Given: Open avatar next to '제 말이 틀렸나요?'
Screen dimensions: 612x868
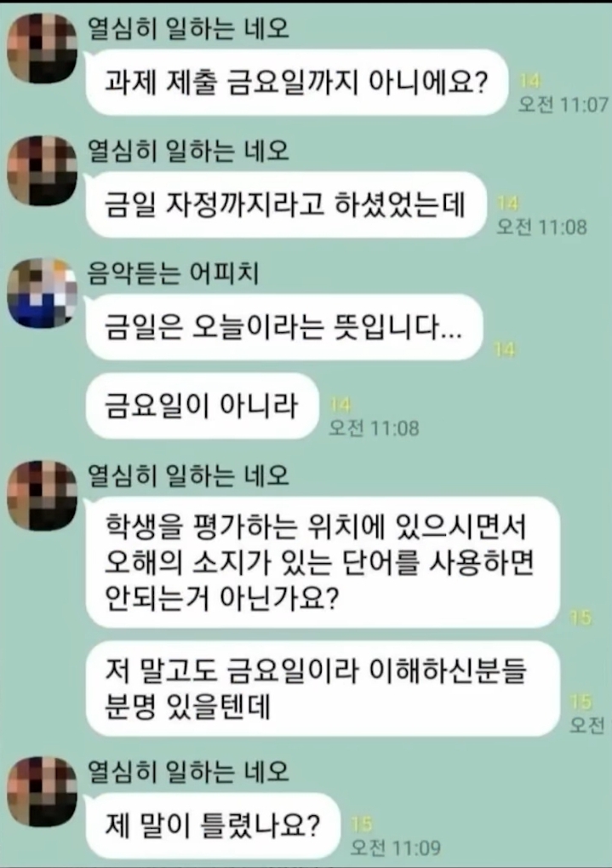Looking at the screenshot, I should [42, 792].
